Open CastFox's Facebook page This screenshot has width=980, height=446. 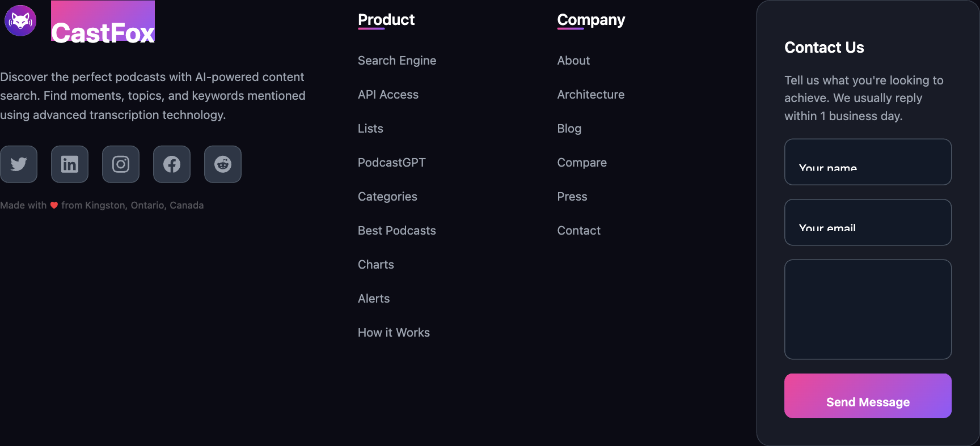(171, 164)
